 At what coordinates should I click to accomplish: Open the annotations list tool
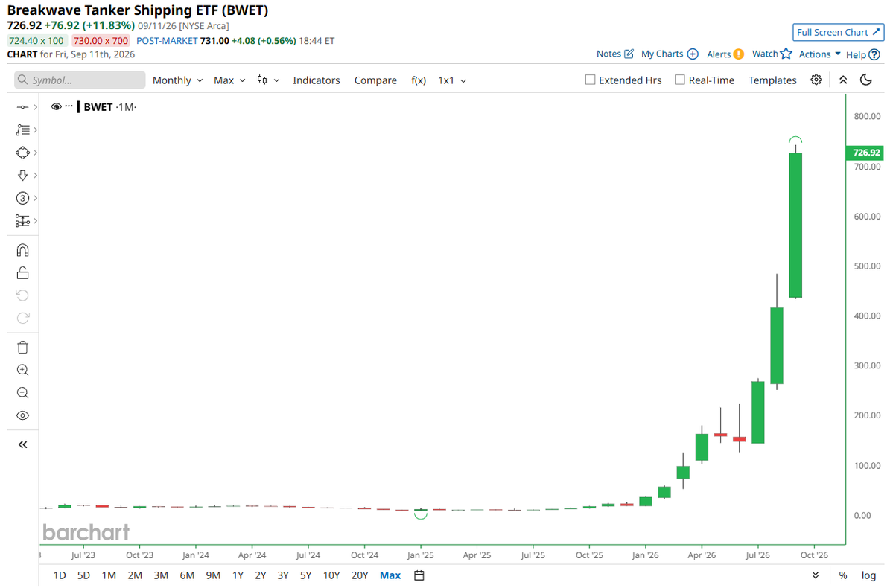22,130
